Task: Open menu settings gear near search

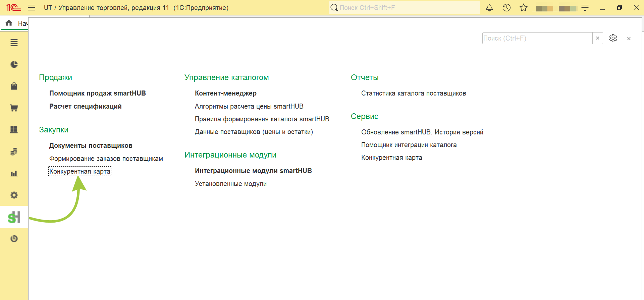Action: pyautogui.click(x=613, y=38)
